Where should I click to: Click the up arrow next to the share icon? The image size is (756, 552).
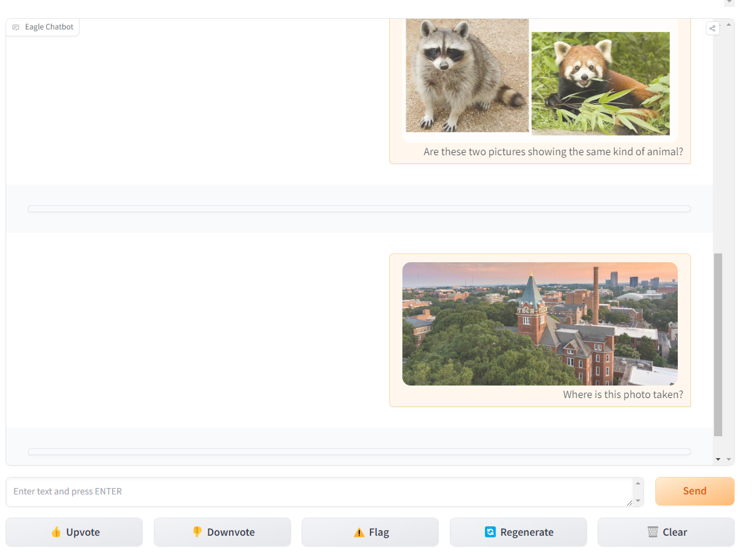[728, 24]
